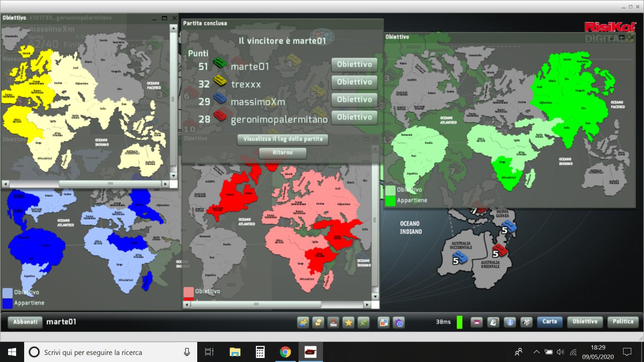Click the Australia Orientale territory
The image size is (644, 362).
pos(490,264)
